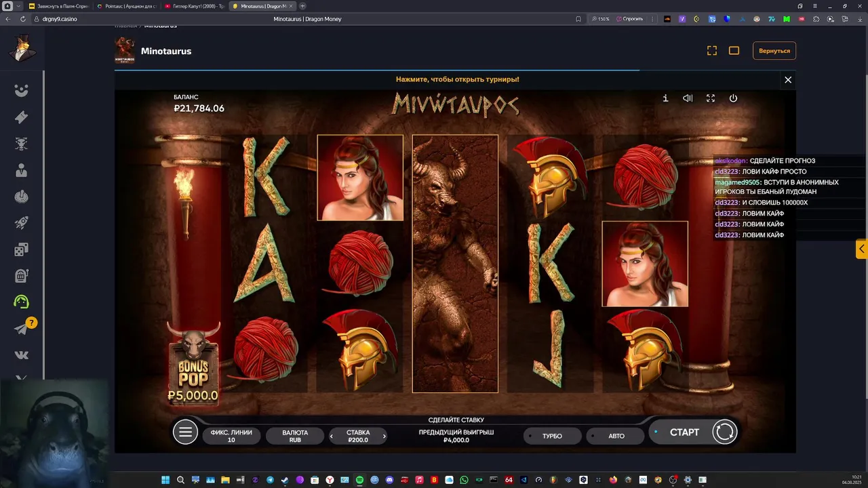Open the browser extensions puzzle icon
This screenshot has height=488, width=868.
(x=817, y=19)
